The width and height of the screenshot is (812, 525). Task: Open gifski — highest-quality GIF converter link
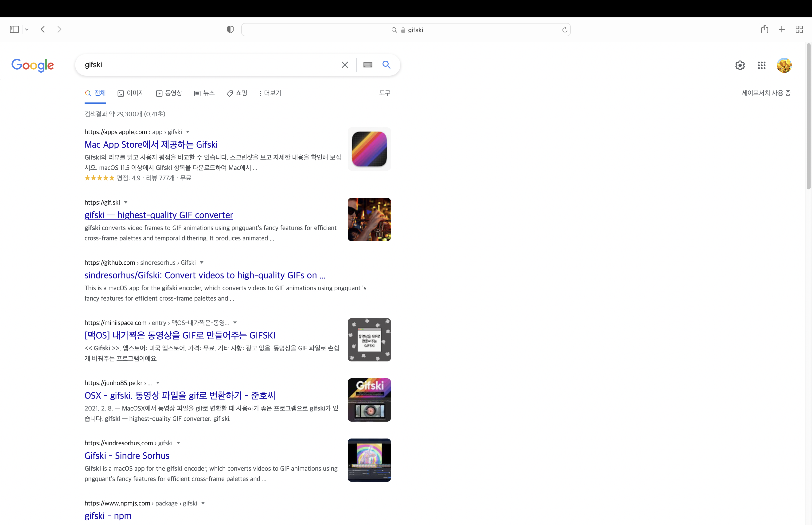pos(159,215)
